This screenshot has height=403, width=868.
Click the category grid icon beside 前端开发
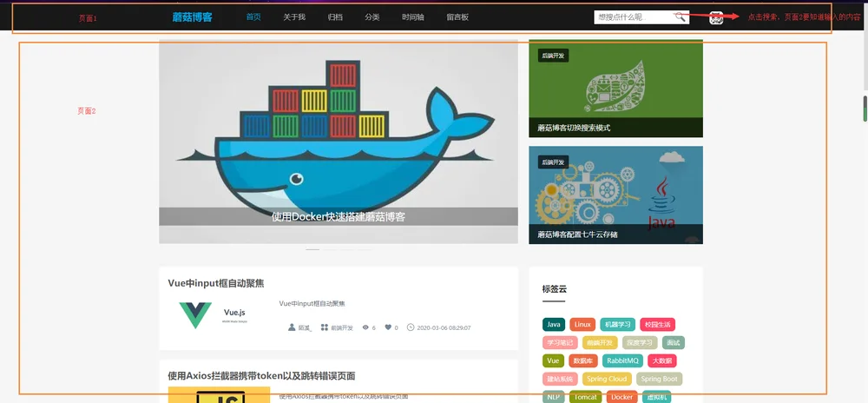(x=325, y=327)
